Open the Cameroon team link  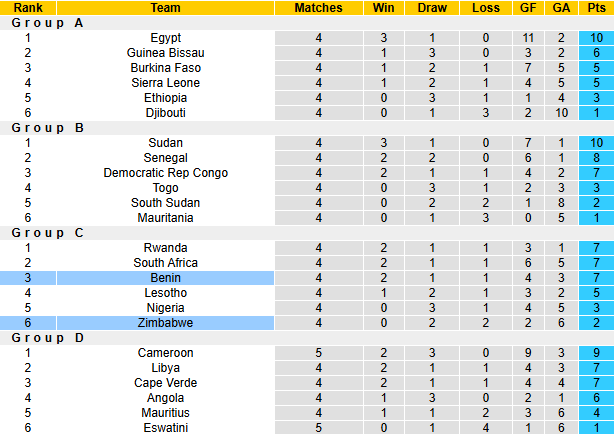pyautogui.click(x=165, y=353)
